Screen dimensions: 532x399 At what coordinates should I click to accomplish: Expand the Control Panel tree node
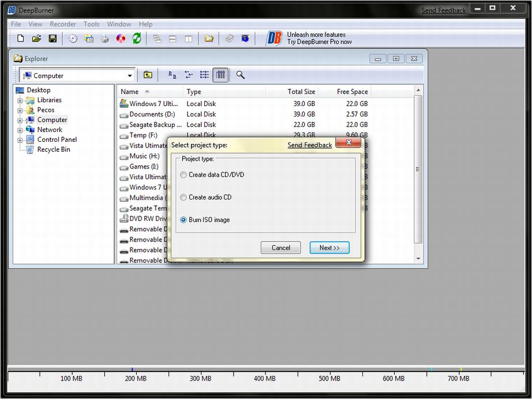tap(20, 140)
